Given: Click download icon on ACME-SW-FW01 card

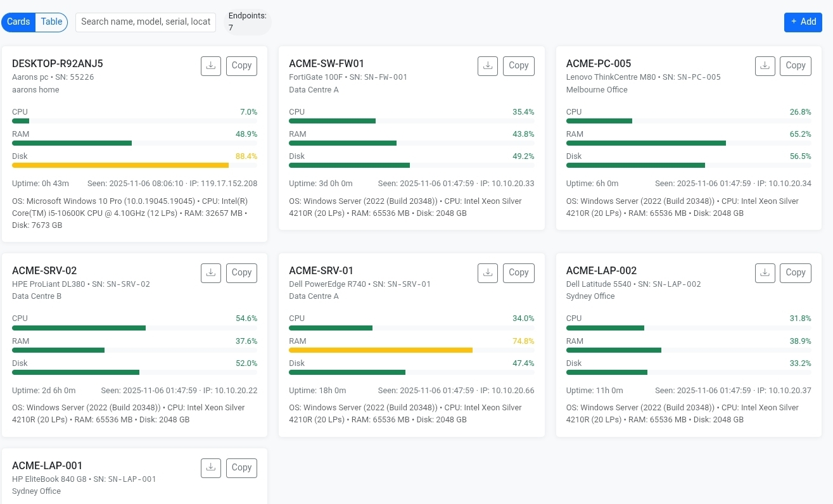Looking at the screenshot, I should 488,66.
